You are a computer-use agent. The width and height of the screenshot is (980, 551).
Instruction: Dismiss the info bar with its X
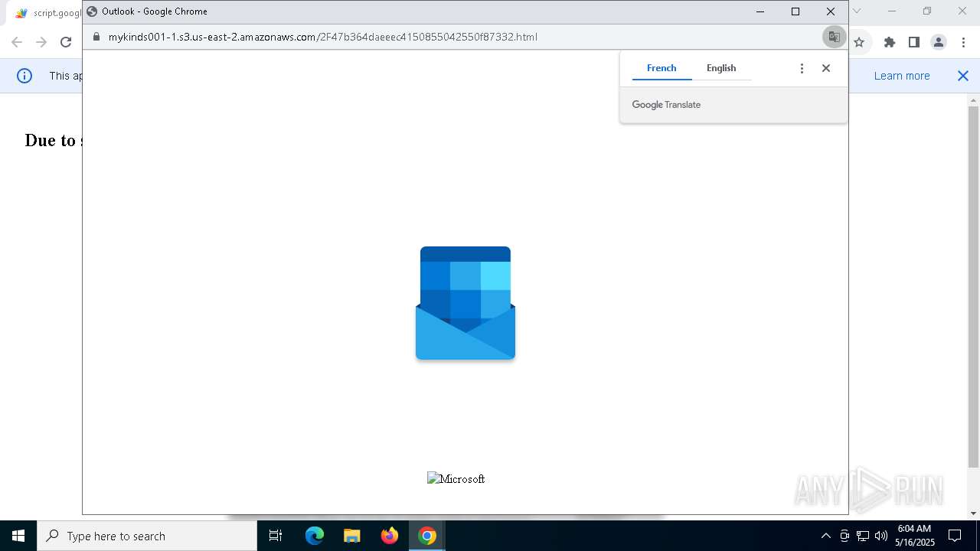tap(963, 76)
